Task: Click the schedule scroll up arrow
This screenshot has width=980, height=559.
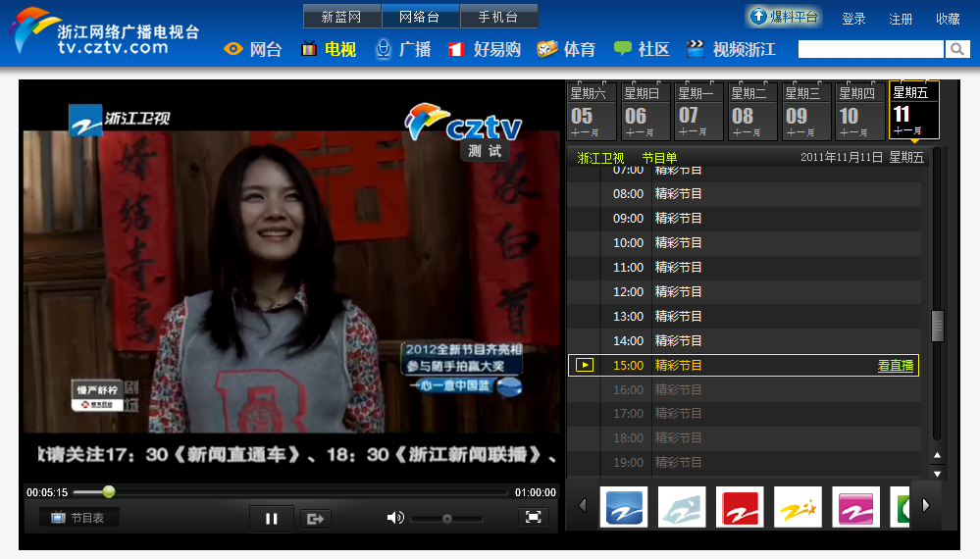Action: click(937, 455)
